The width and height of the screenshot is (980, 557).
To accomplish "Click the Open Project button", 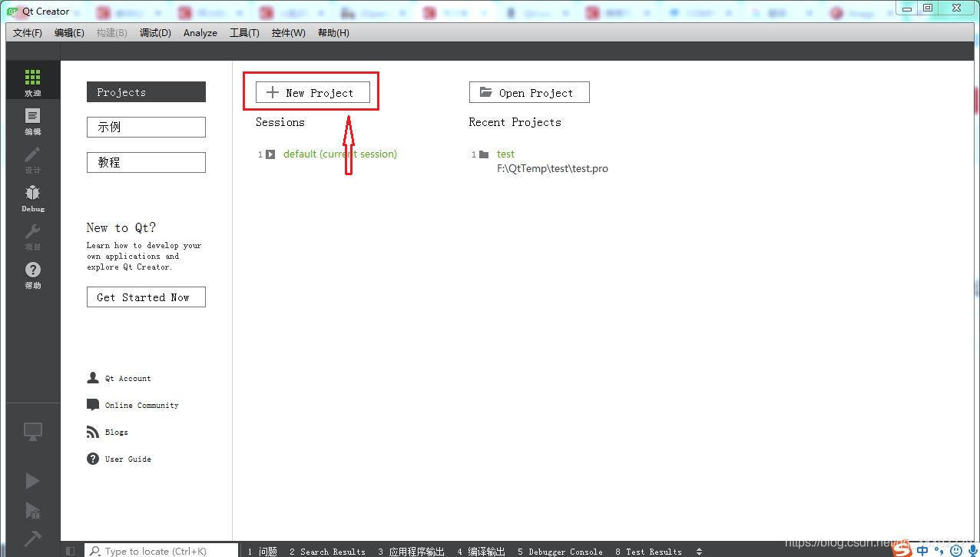I will 529,92.
